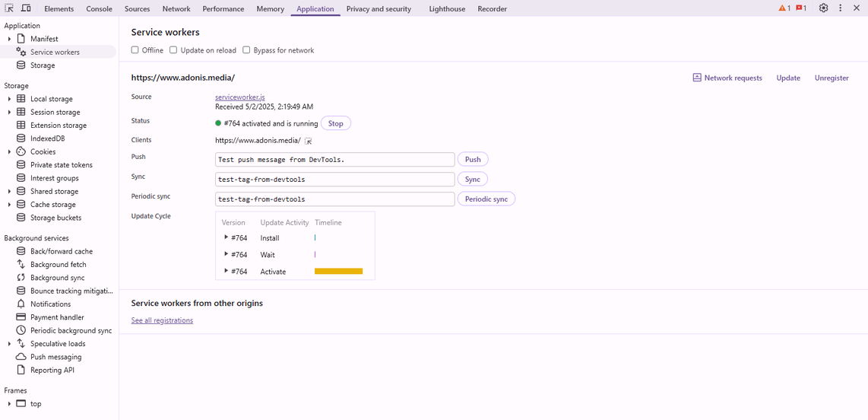Open the DevTools three-dot customize menu
The width and height of the screenshot is (868, 420).
[840, 8]
